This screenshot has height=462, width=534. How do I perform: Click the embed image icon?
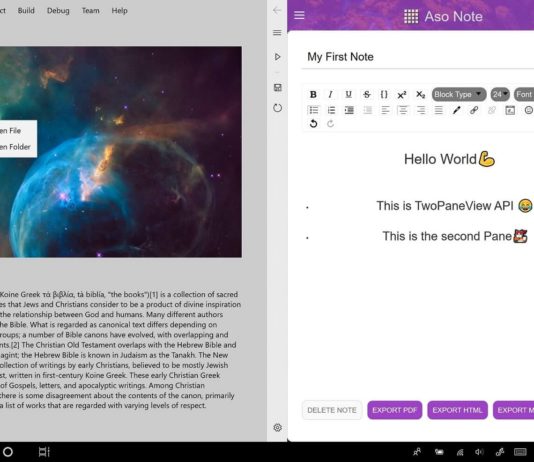510,110
